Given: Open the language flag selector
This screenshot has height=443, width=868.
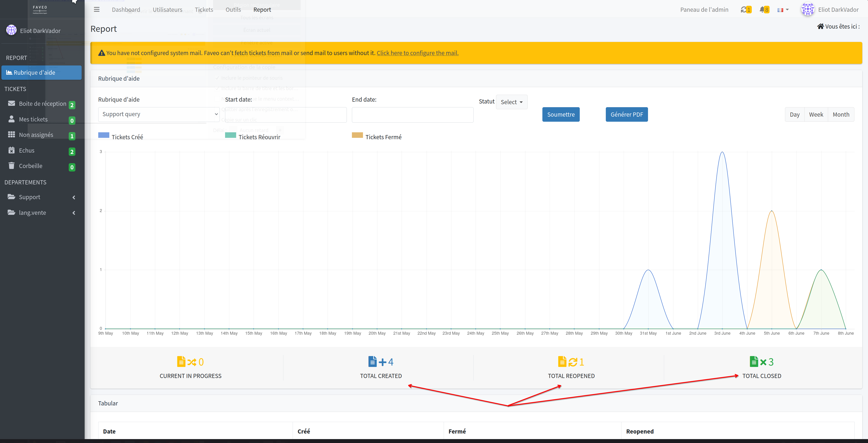Looking at the screenshot, I should (x=783, y=10).
